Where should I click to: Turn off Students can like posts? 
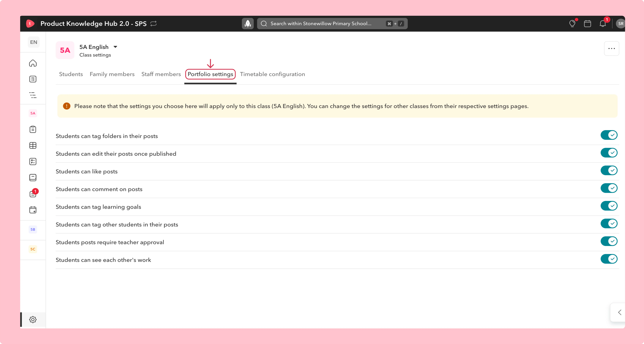pos(609,171)
